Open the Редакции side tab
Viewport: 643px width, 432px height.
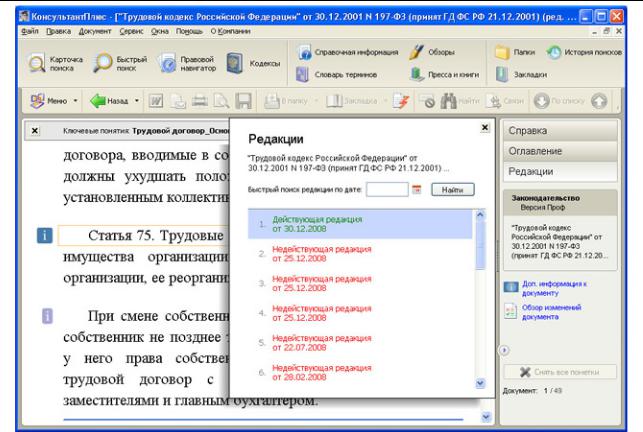pos(560,171)
